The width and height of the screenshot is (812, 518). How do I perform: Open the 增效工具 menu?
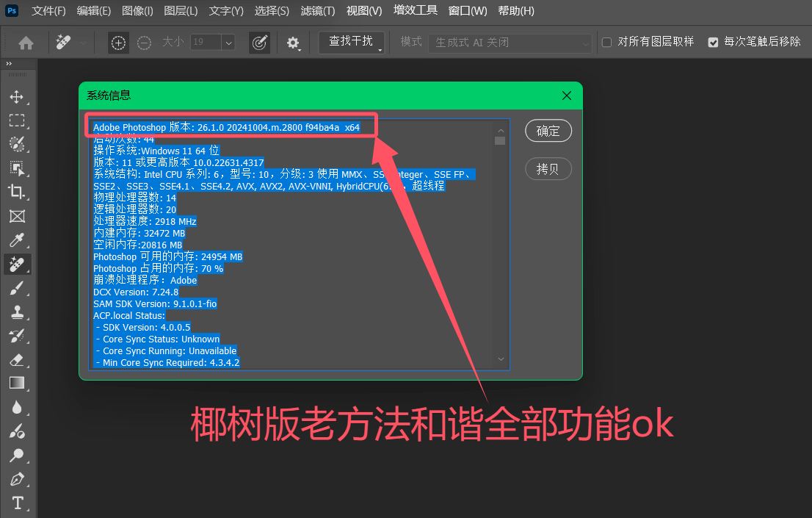(416, 10)
